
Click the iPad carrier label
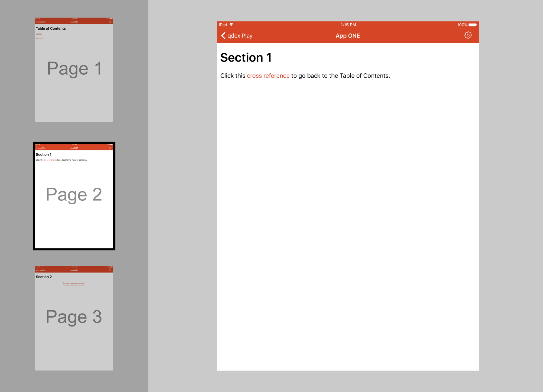(x=223, y=25)
